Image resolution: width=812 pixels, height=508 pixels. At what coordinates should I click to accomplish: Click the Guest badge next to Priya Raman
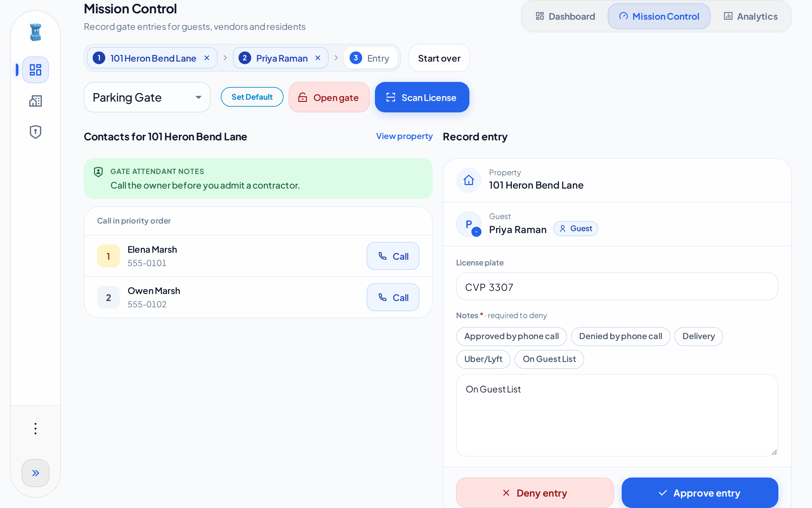[575, 229]
